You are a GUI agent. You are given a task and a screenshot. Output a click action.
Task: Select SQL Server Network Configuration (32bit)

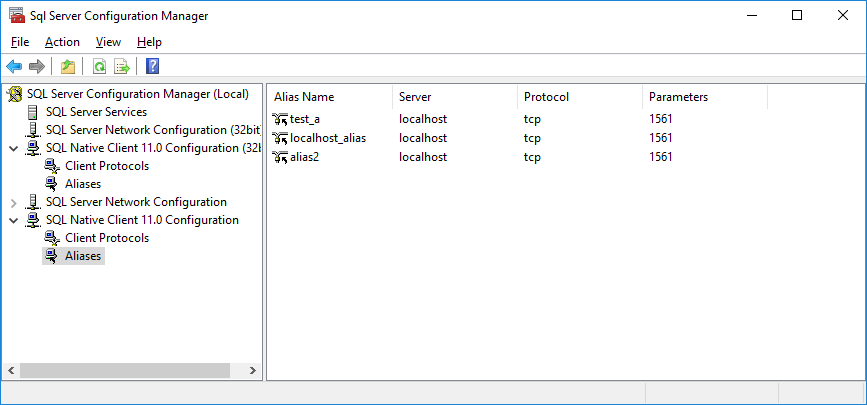153,130
